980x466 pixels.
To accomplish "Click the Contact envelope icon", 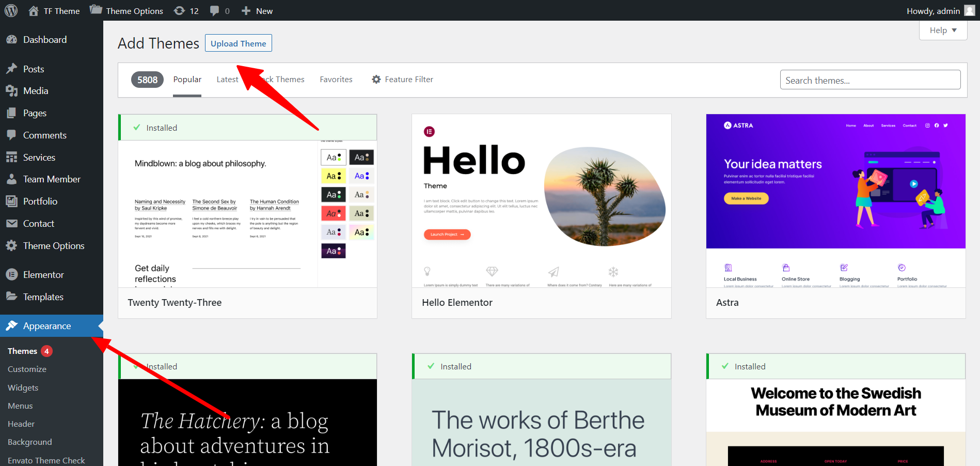I will click(x=11, y=224).
